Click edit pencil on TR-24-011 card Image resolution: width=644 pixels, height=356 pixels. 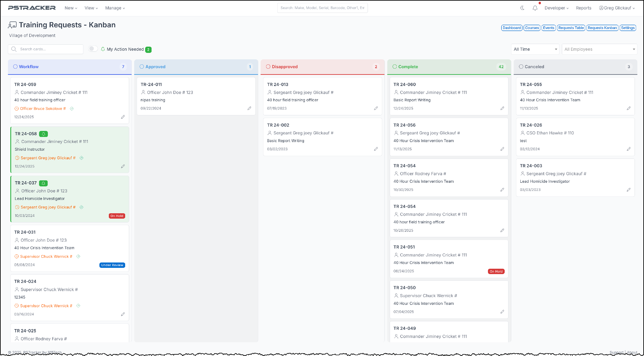[x=249, y=108]
